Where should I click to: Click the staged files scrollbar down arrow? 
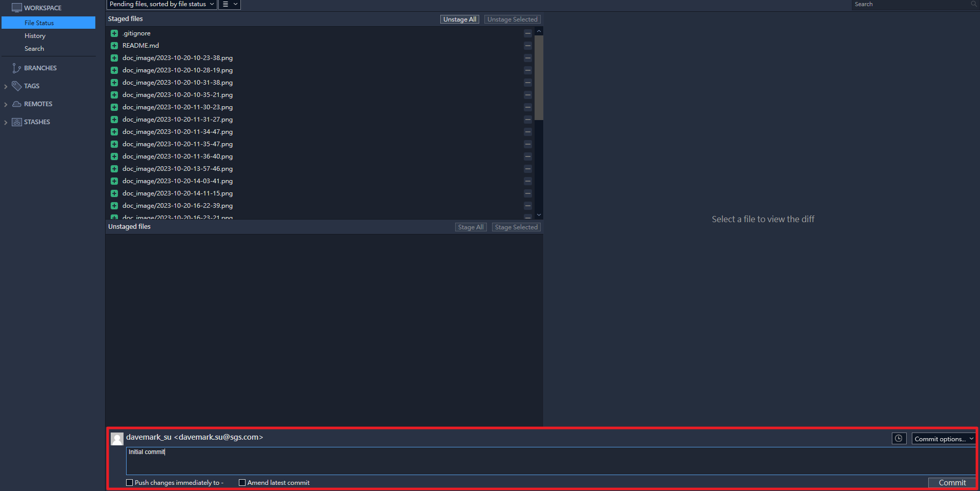539,215
